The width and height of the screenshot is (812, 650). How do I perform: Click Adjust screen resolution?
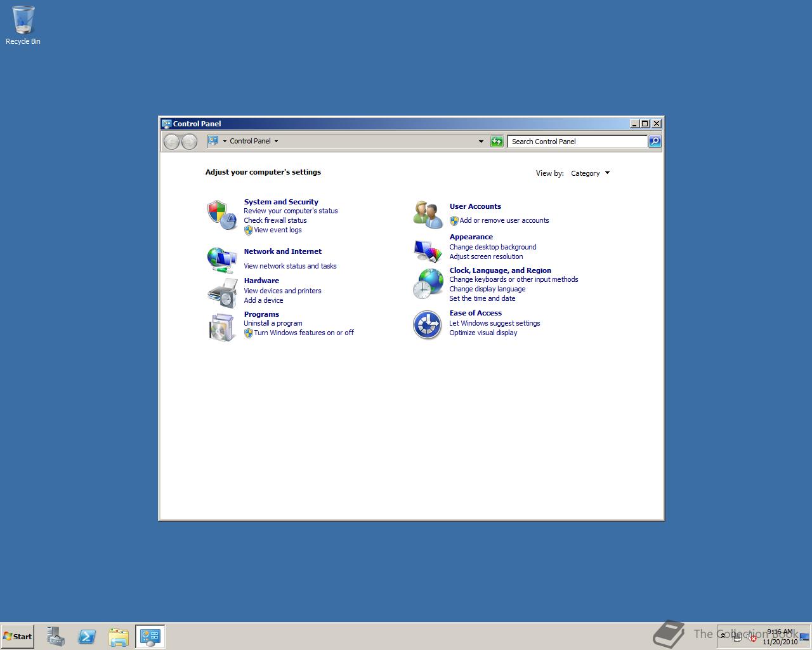tap(486, 256)
